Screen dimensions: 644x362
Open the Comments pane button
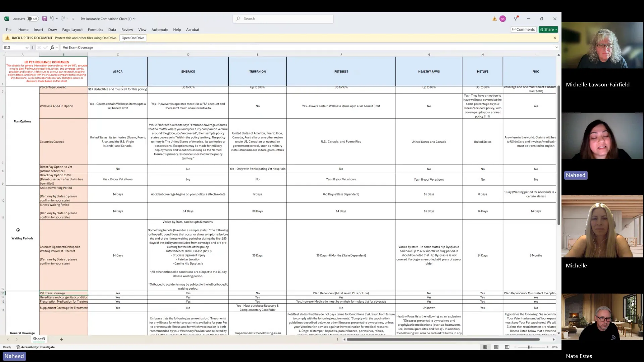point(523,29)
